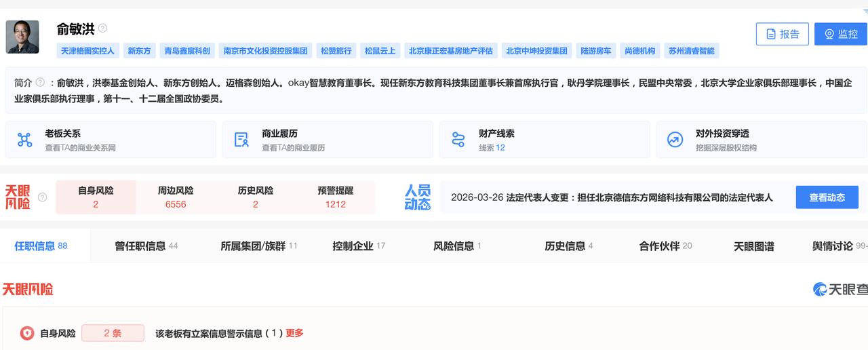The image size is (868, 350).
Task: Click the help icon next to 简介
Action: tap(40, 83)
